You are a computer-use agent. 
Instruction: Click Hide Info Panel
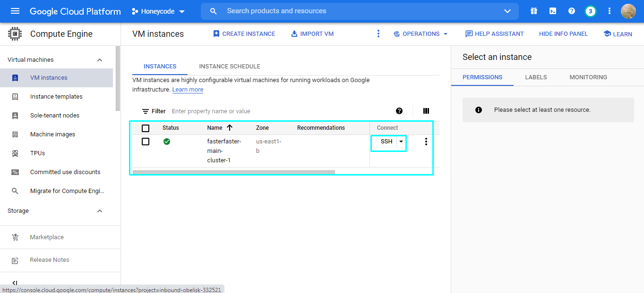563,34
